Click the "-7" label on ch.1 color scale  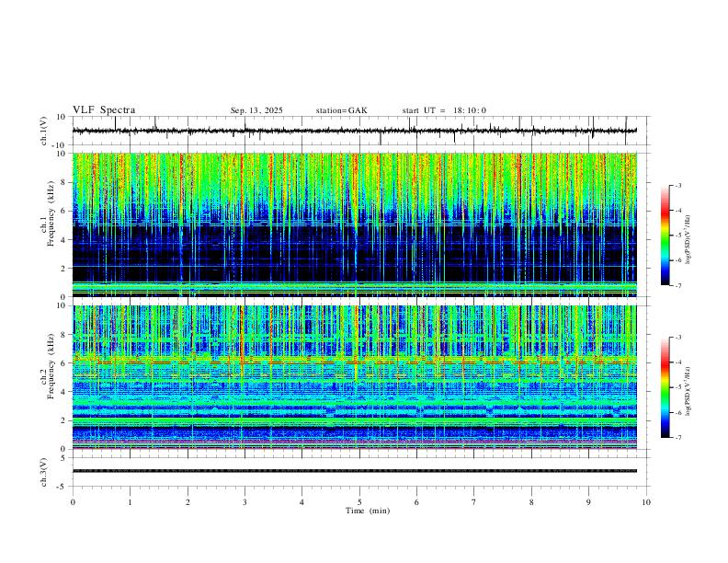coord(677,286)
